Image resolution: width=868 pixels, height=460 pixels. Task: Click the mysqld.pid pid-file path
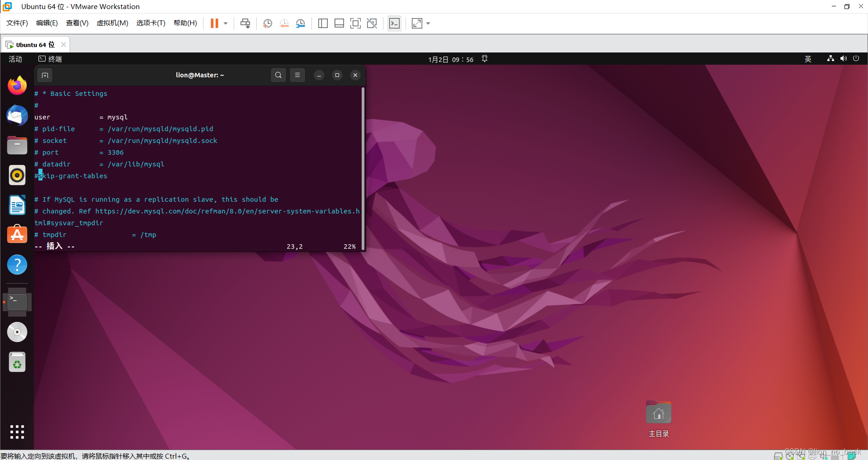(160, 129)
